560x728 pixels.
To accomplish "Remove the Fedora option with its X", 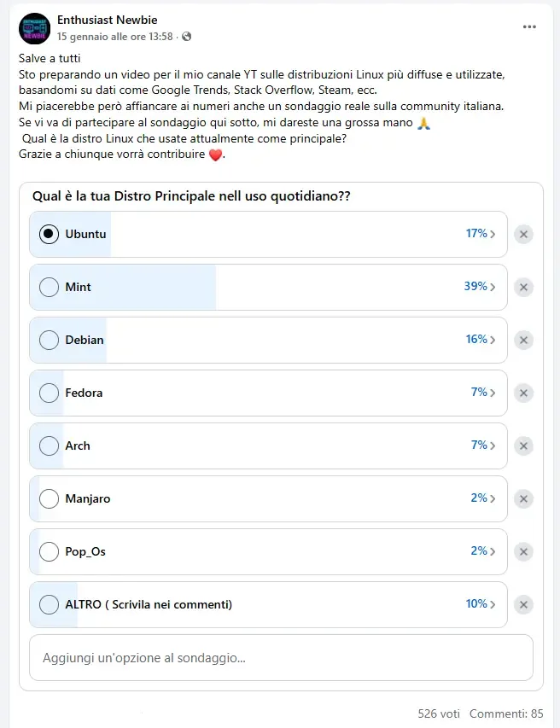I will [x=523, y=393].
